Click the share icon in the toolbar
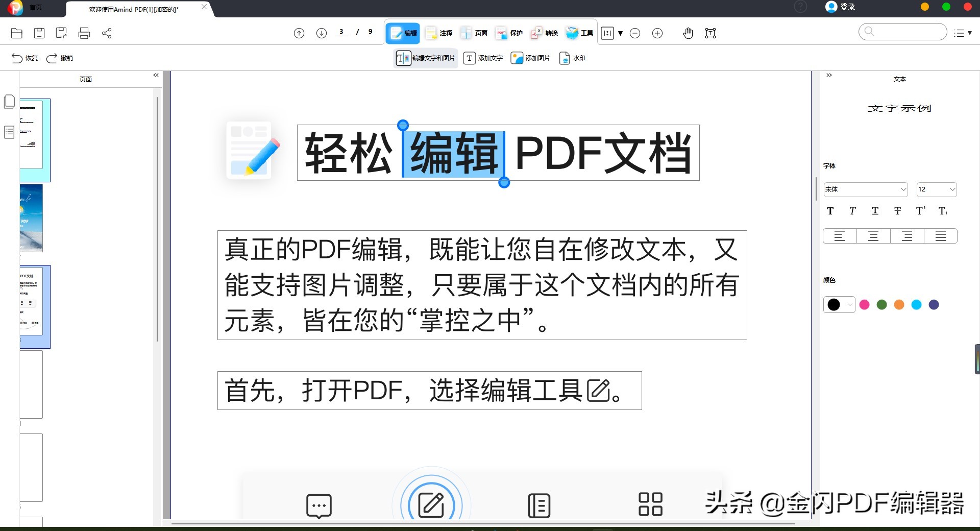This screenshot has height=531, width=980. tap(107, 33)
